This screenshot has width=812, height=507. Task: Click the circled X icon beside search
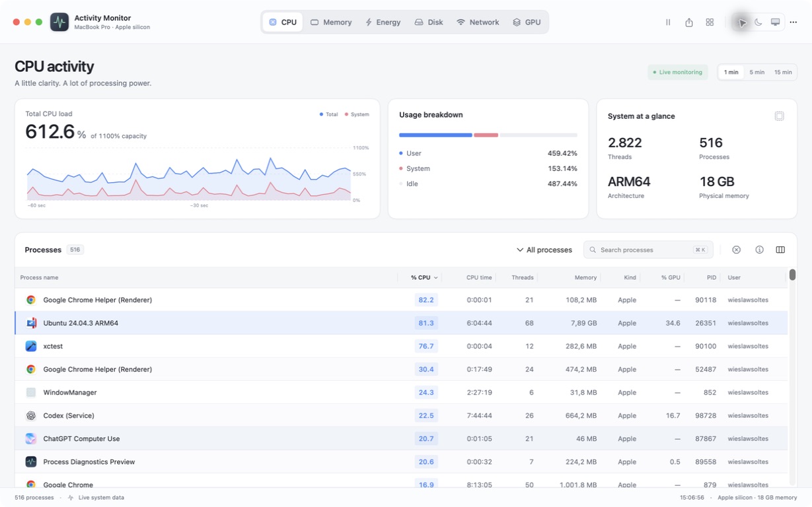pyautogui.click(x=736, y=250)
